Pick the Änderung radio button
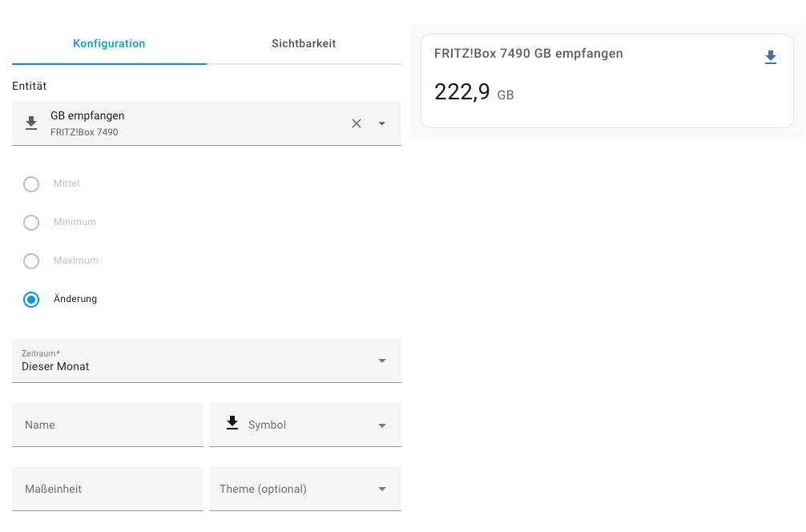 click(x=31, y=300)
